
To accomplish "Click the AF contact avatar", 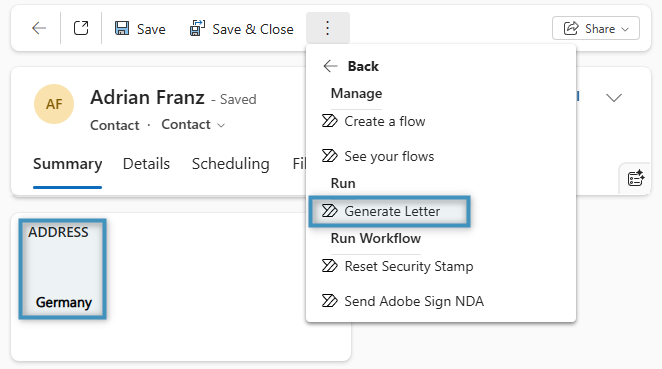I will click(x=54, y=104).
